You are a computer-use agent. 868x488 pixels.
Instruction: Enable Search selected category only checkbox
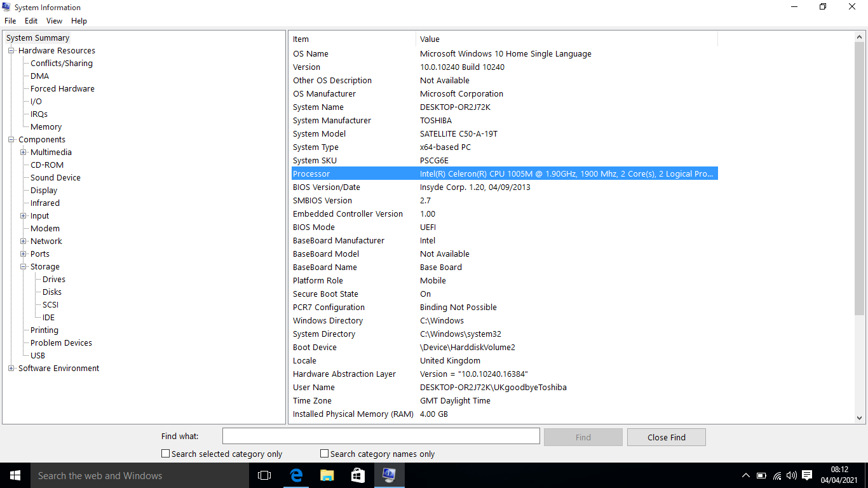(166, 454)
